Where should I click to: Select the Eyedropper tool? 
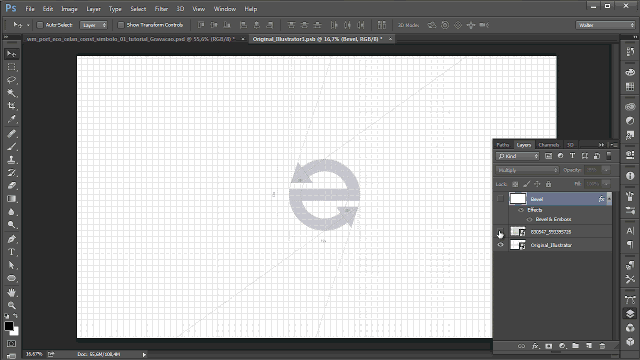(x=11, y=119)
